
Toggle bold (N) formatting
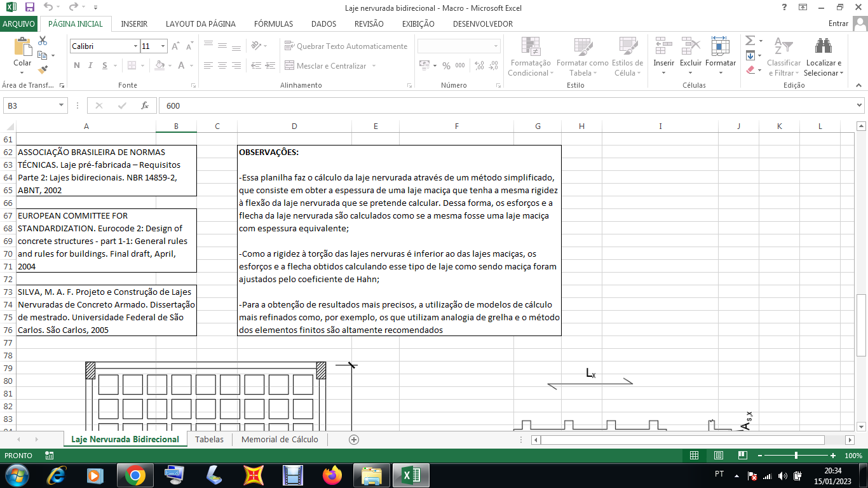[x=77, y=65]
